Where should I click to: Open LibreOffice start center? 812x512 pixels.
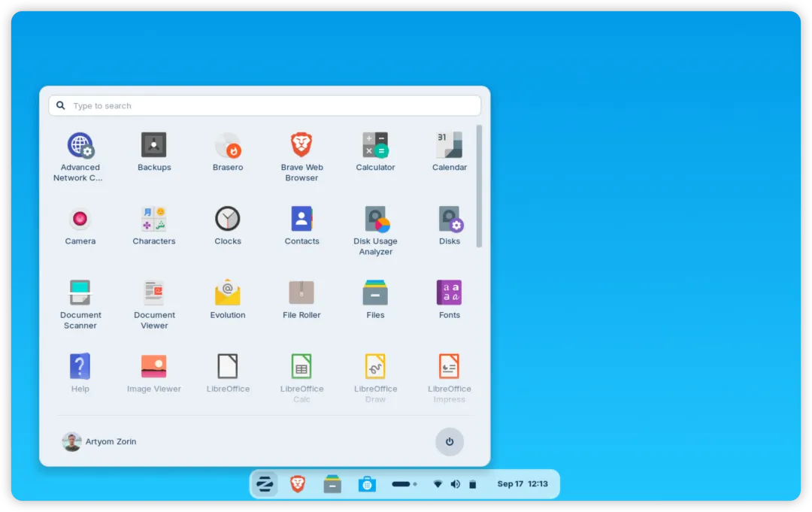pos(228,373)
